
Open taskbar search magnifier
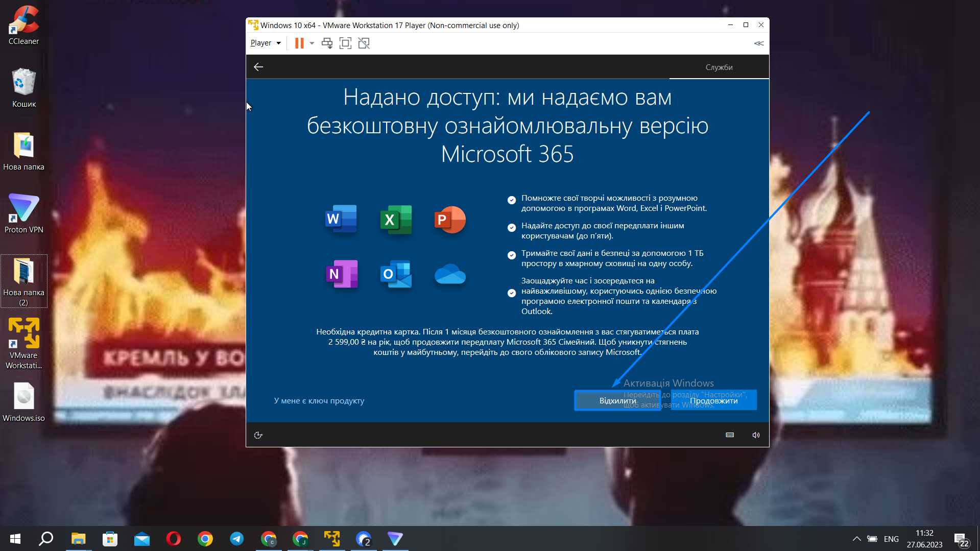pos(46,539)
